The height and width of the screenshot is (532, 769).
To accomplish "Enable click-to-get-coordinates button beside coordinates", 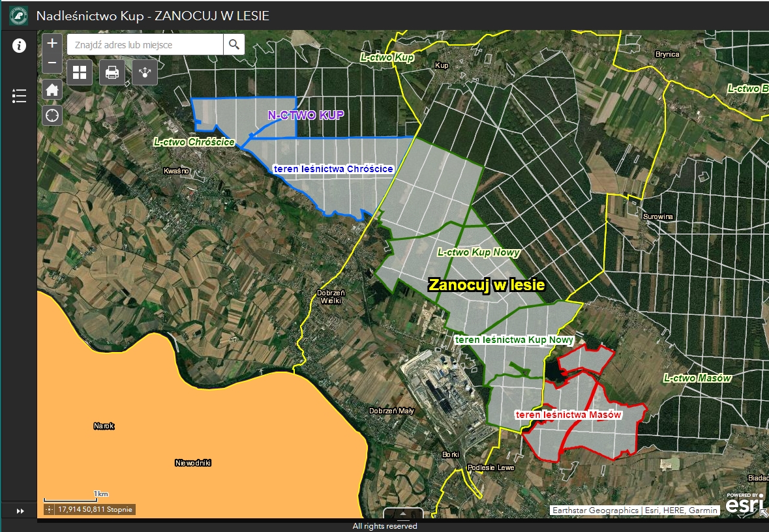I will click(50, 509).
